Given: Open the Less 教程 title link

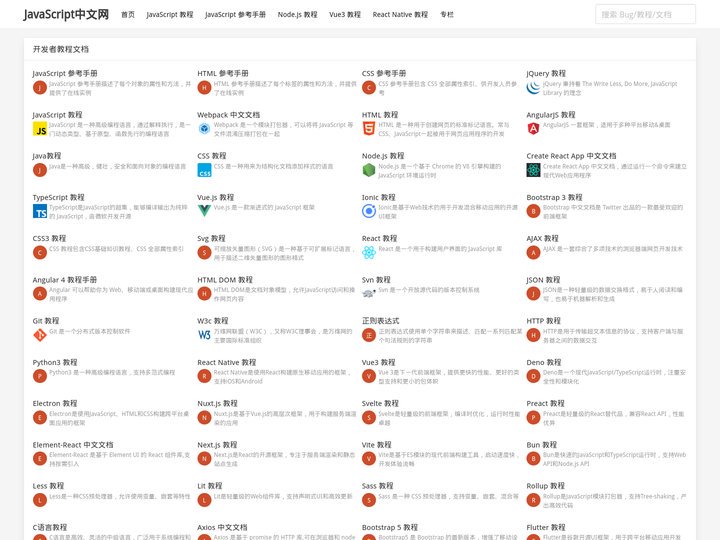Looking at the screenshot, I should coord(48,486).
